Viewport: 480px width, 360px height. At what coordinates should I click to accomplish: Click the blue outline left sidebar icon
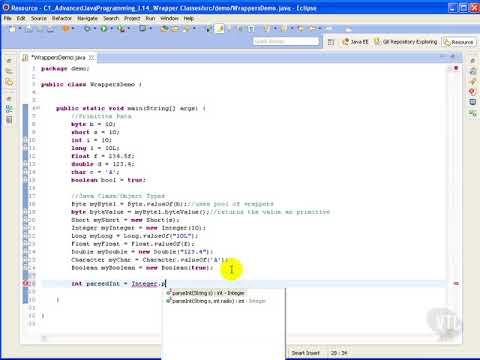9,109
